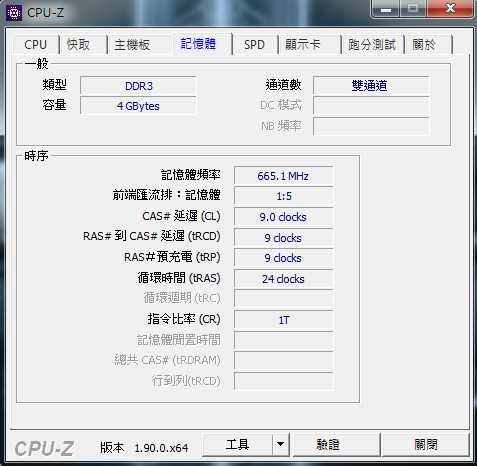
Task: Click the empty DC 模式 field
Action: click(x=371, y=106)
